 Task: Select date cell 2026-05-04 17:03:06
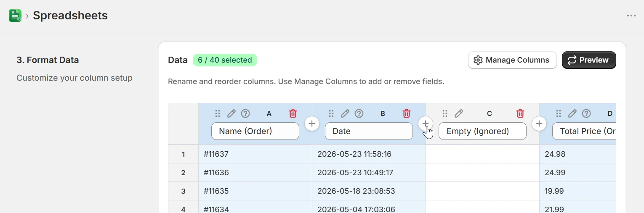pos(369,207)
